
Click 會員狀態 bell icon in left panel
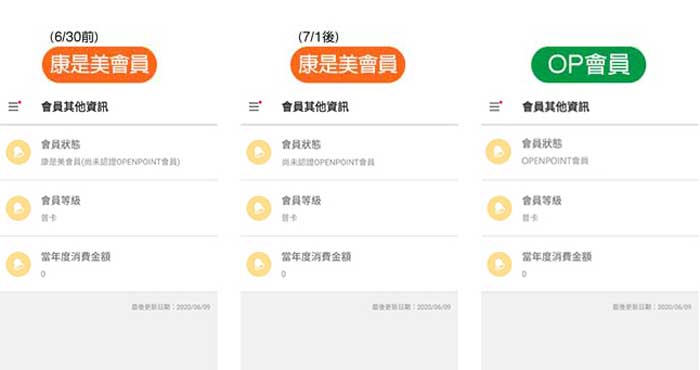[x=18, y=152]
